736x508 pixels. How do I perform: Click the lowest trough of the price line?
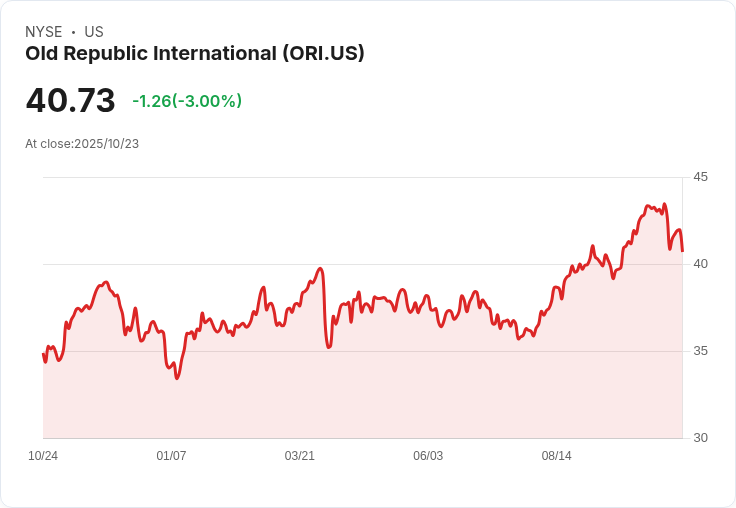pos(177,378)
